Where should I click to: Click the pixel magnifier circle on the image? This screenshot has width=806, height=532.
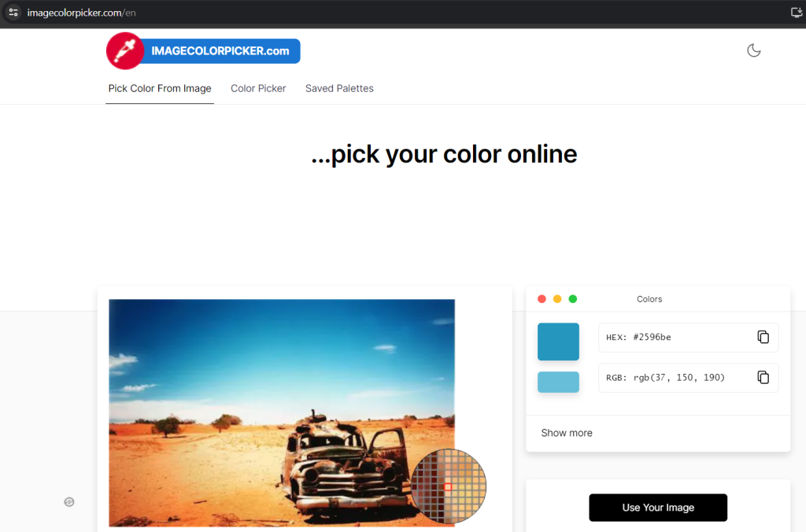(448, 486)
